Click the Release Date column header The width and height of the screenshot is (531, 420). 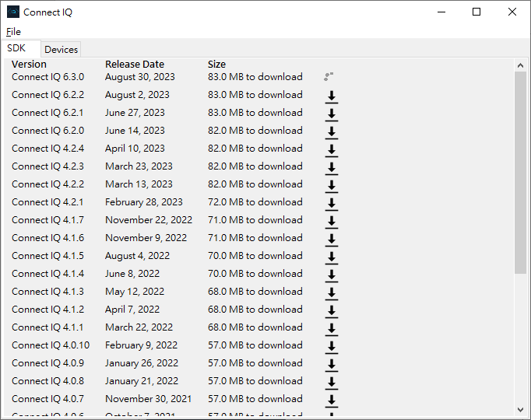point(135,65)
